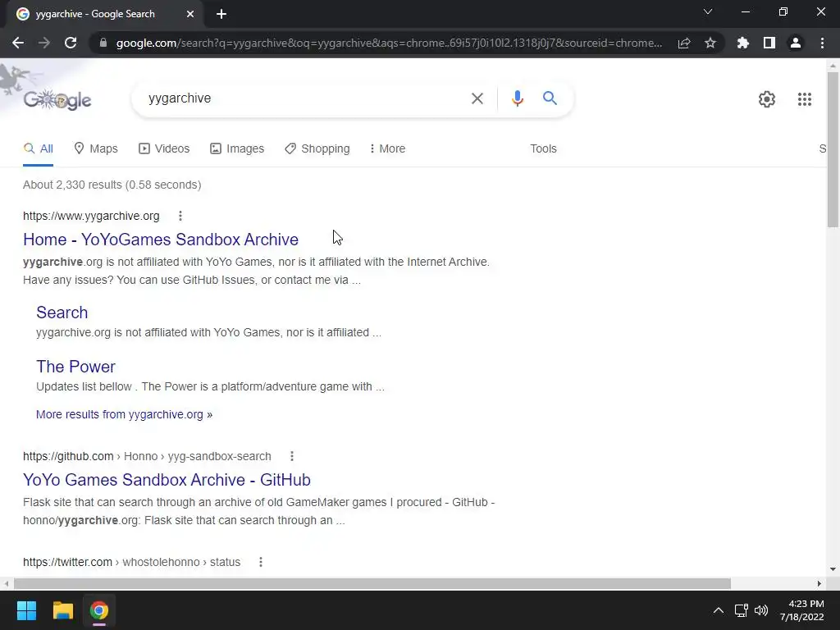Click the Google doodle logo
The width and height of the screenshot is (840, 630).
tap(57, 99)
